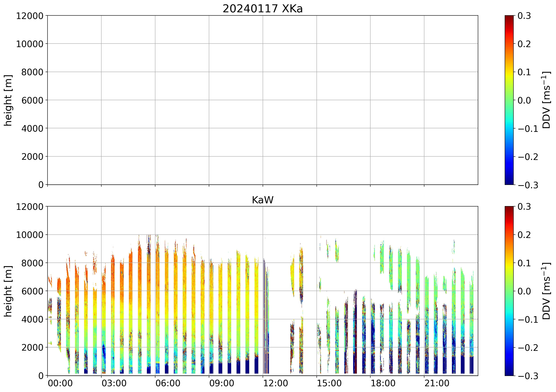
Task: Click the 03:00 time axis label
Action: 114,383
